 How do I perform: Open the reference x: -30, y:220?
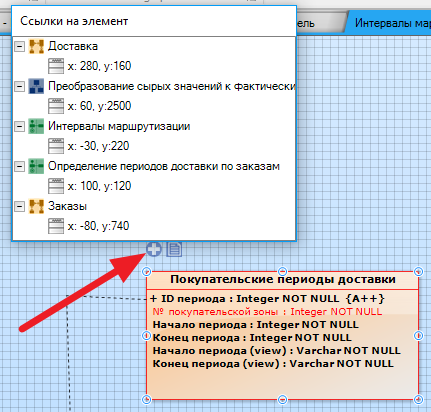(x=98, y=146)
